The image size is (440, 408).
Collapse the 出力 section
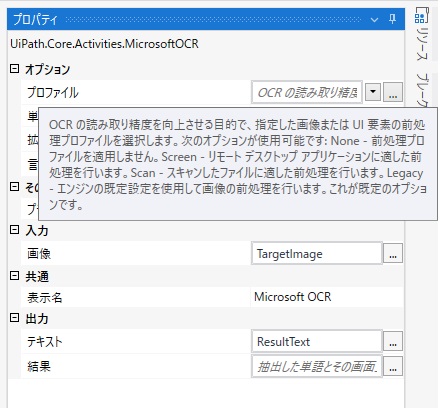[x=14, y=318]
